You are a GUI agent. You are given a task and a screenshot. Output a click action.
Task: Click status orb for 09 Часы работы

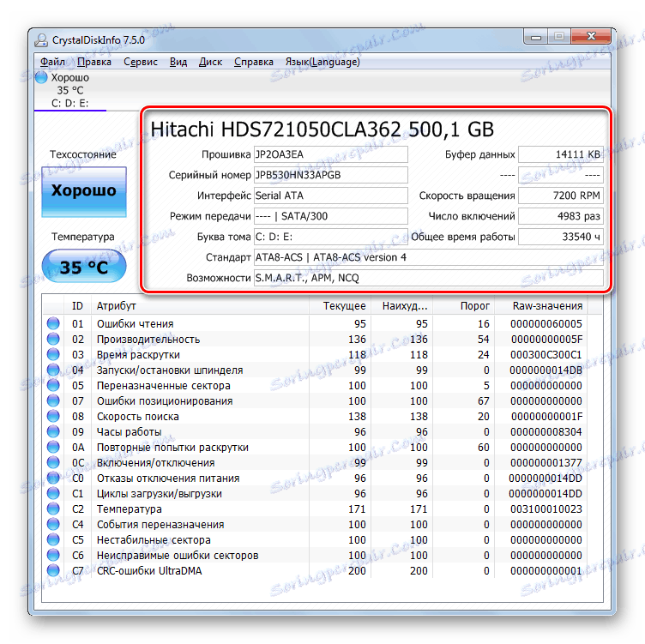pyautogui.click(x=53, y=431)
